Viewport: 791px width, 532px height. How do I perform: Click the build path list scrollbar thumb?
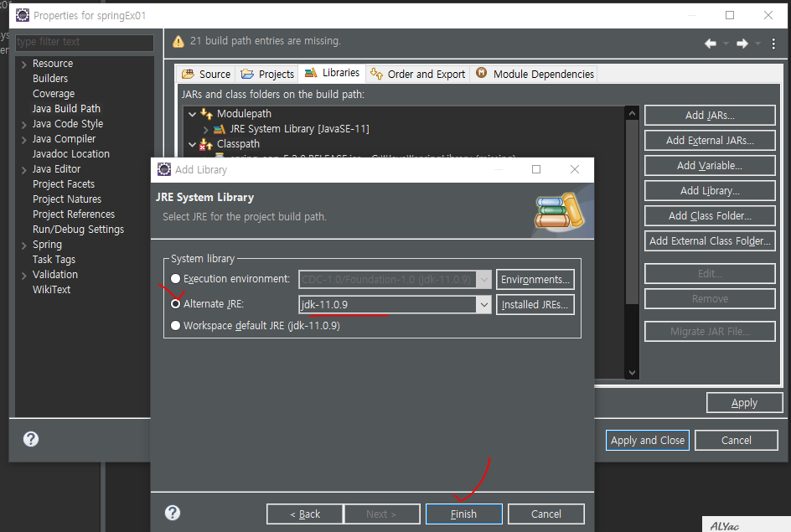pos(632,212)
